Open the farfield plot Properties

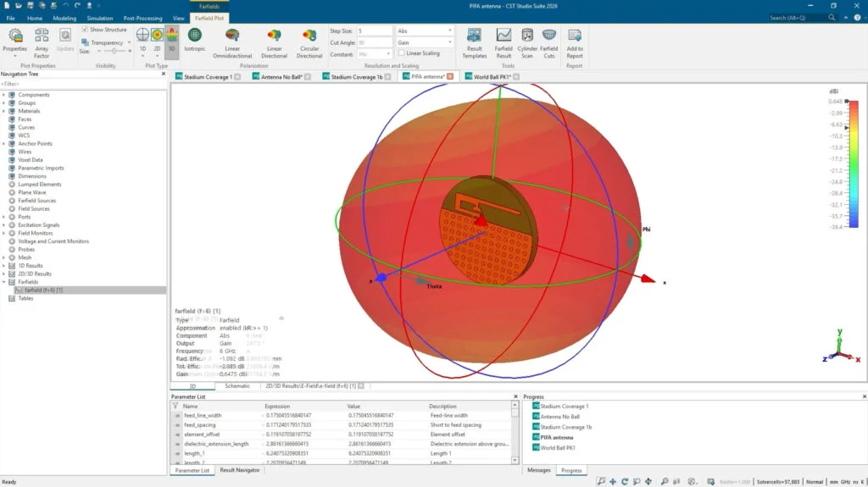tap(15, 42)
